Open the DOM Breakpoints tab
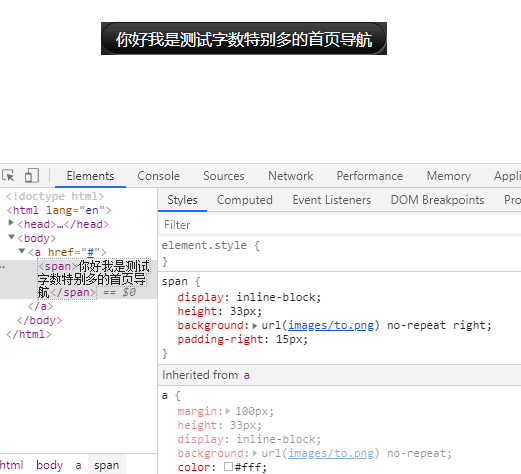521x474 pixels. [x=437, y=200]
